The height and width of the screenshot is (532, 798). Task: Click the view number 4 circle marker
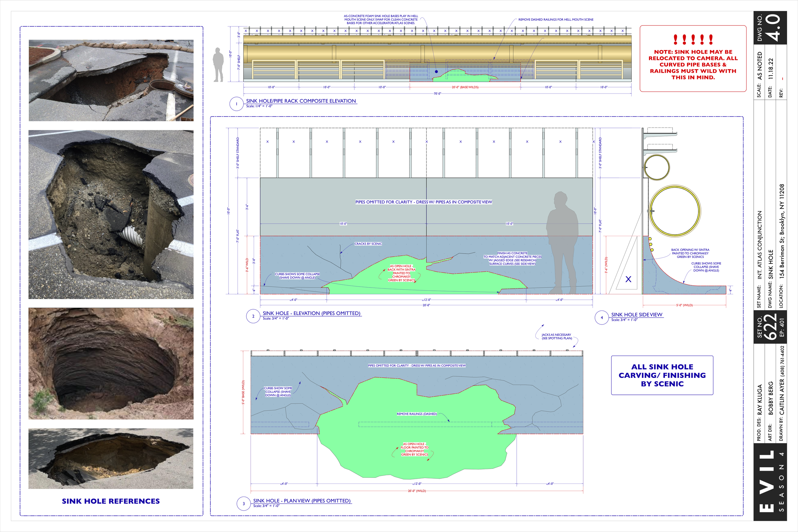click(x=602, y=318)
